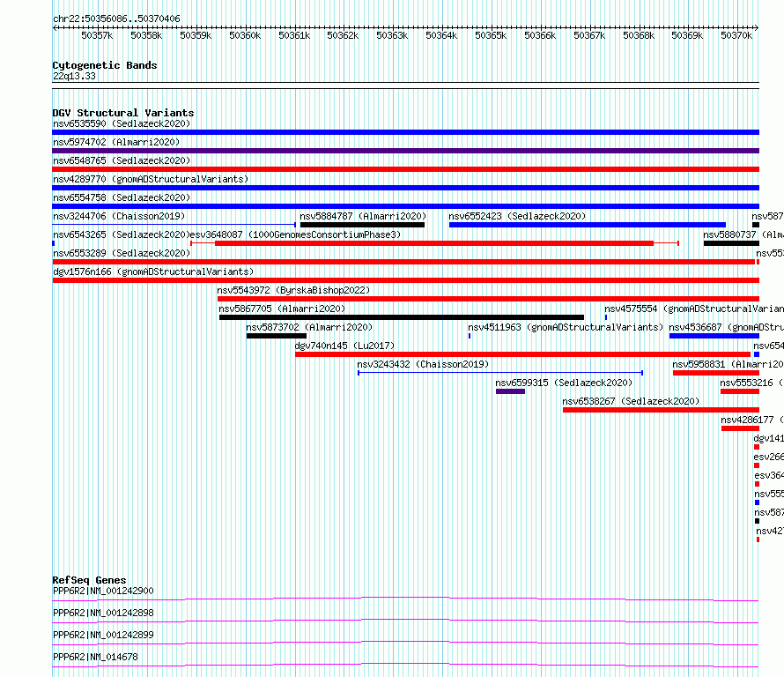Select the nsv5873702 (Almarri2020) black bar
Screen dimensions: 784x677
click(x=277, y=336)
